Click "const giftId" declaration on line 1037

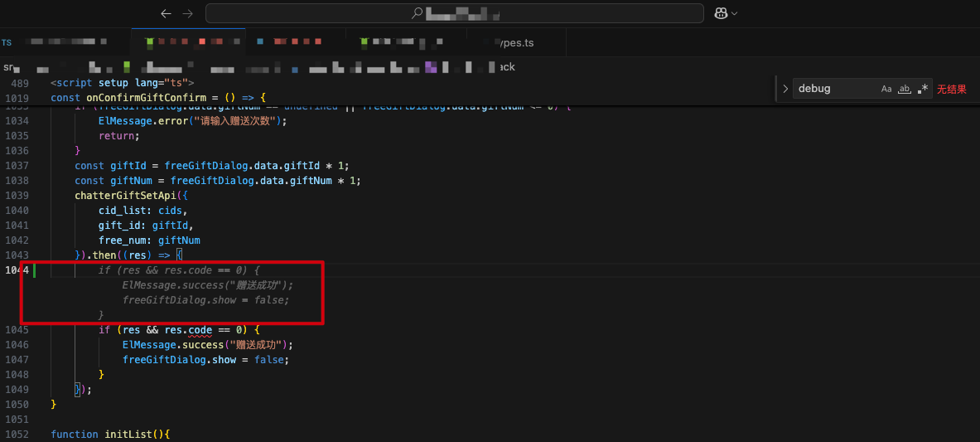tap(111, 166)
